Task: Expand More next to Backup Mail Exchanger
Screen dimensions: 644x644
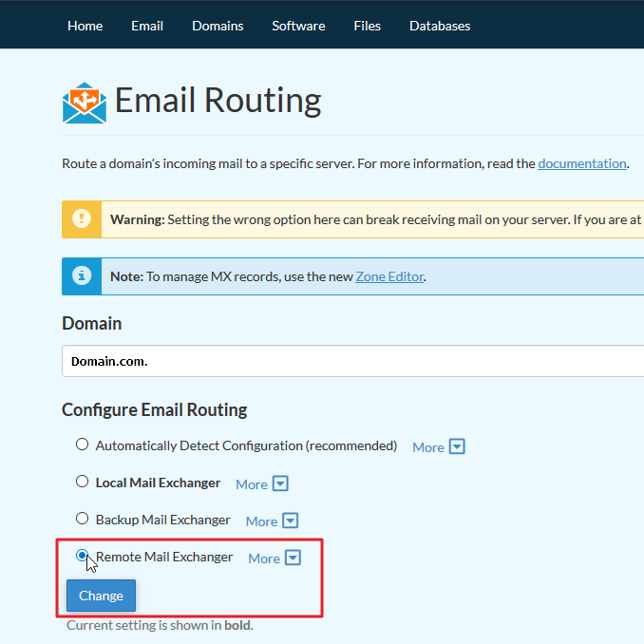Action: (x=272, y=521)
